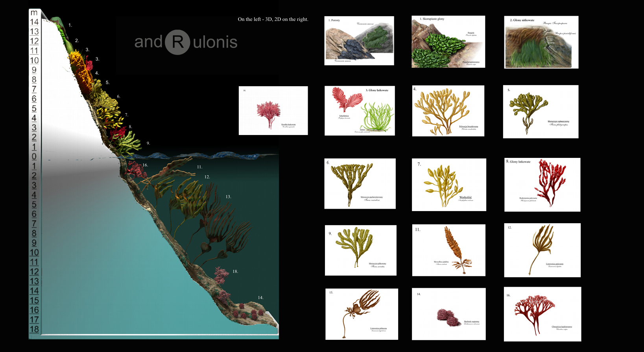Click the 'Koralka hakowata' name label

coord(288,124)
